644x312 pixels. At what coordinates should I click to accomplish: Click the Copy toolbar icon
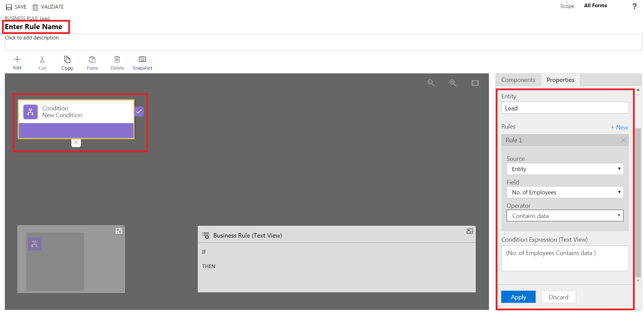point(67,60)
